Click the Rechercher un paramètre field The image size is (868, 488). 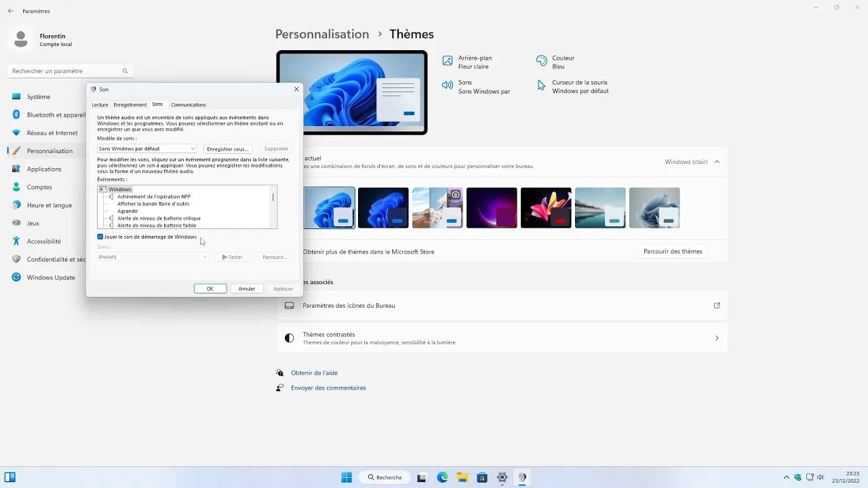coord(71,71)
